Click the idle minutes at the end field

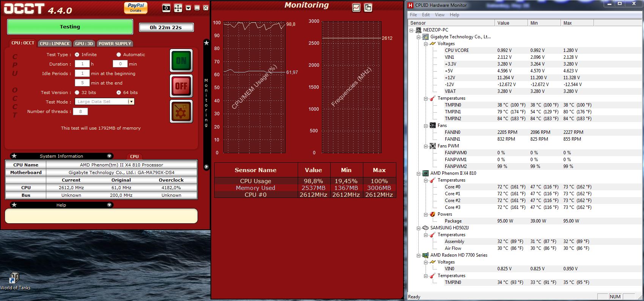82,83
